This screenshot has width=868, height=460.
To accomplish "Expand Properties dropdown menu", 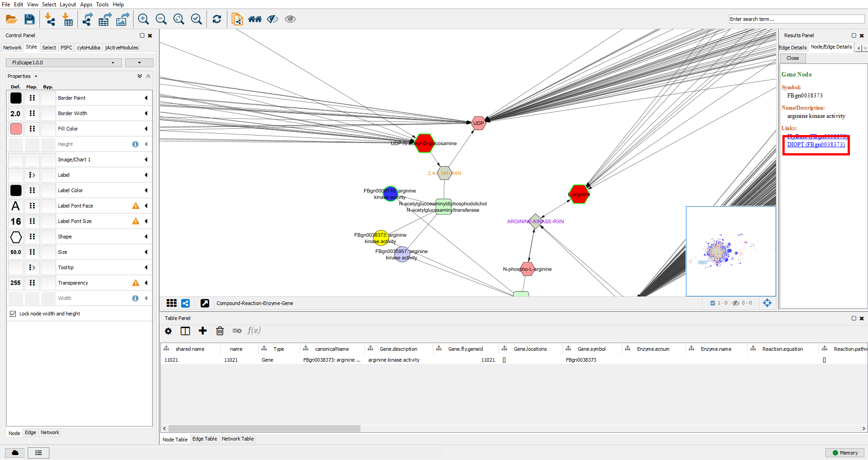I will (23, 76).
